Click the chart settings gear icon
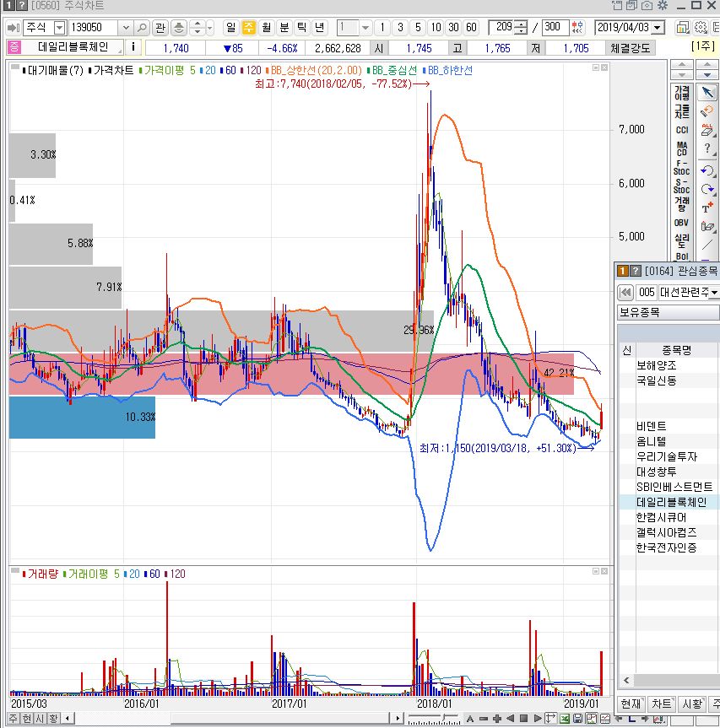720x728 pixels. (x=701, y=27)
